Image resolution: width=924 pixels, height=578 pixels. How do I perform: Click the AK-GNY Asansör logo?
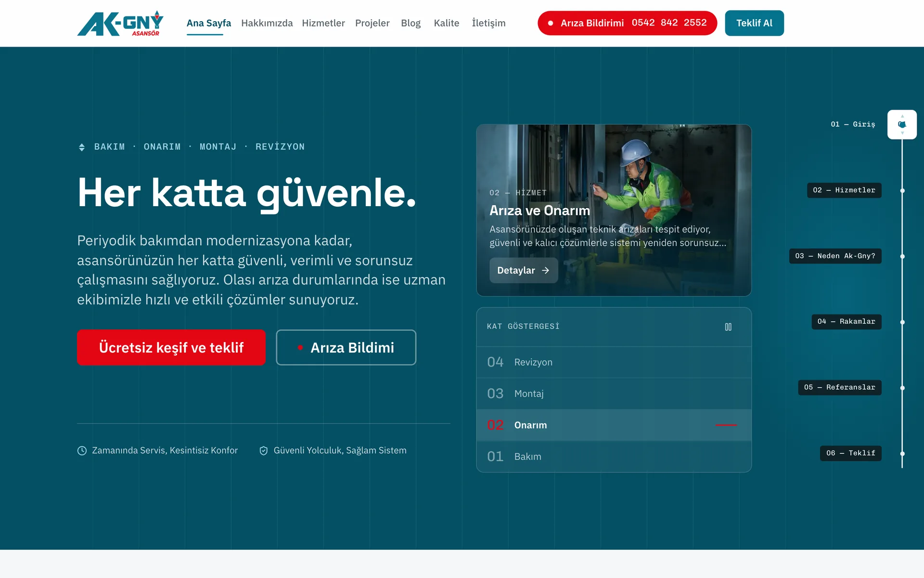120,23
